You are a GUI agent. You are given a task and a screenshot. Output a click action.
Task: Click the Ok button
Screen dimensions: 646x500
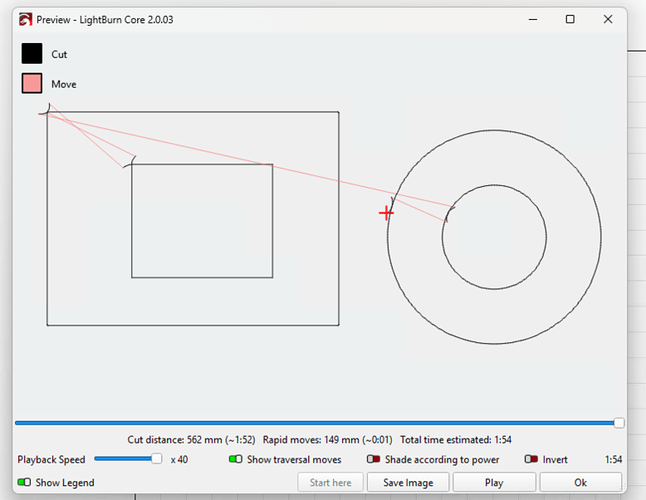[580, 482]
